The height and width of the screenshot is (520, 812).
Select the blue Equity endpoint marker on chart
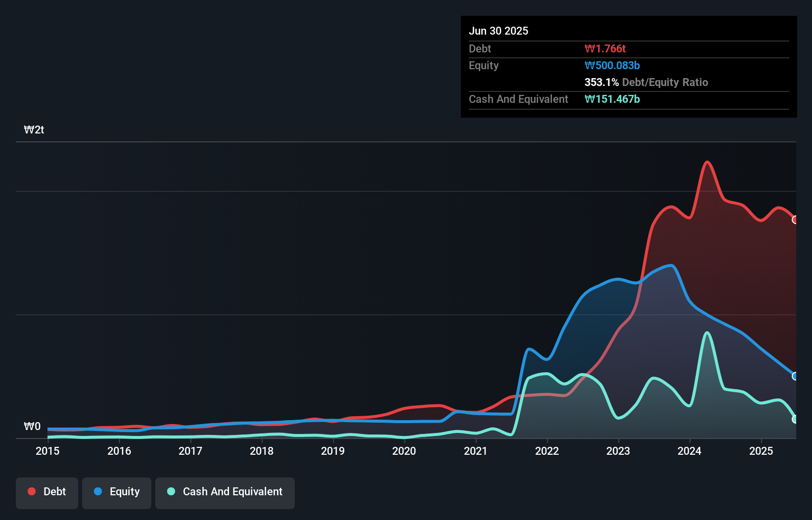(x=795, y=376)
